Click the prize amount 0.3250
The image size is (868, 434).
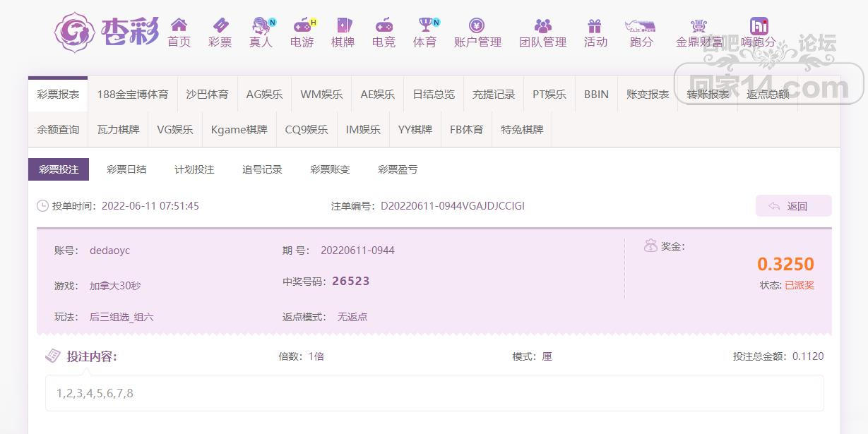point(785,264)
